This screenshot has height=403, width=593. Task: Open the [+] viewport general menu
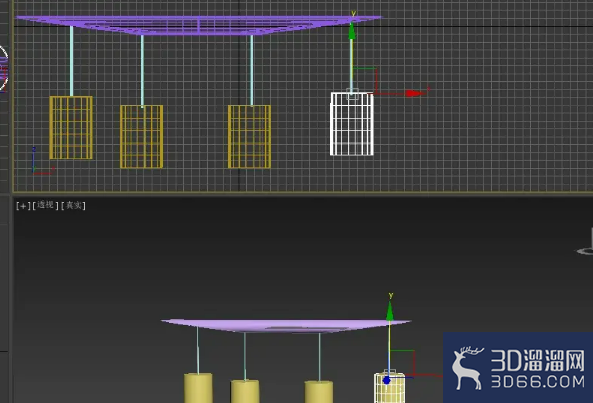click(x=23, y=206)
